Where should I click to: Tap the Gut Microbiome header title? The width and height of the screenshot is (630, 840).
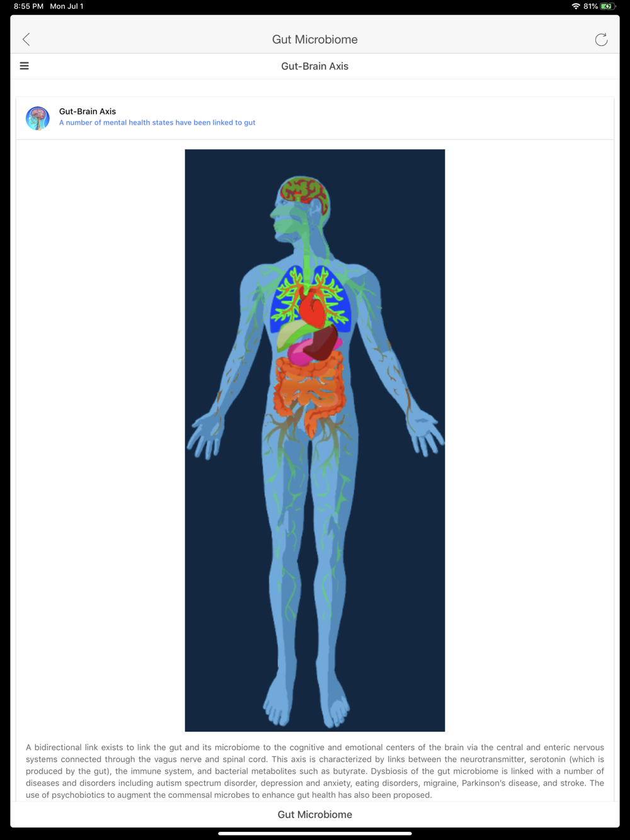315,40
